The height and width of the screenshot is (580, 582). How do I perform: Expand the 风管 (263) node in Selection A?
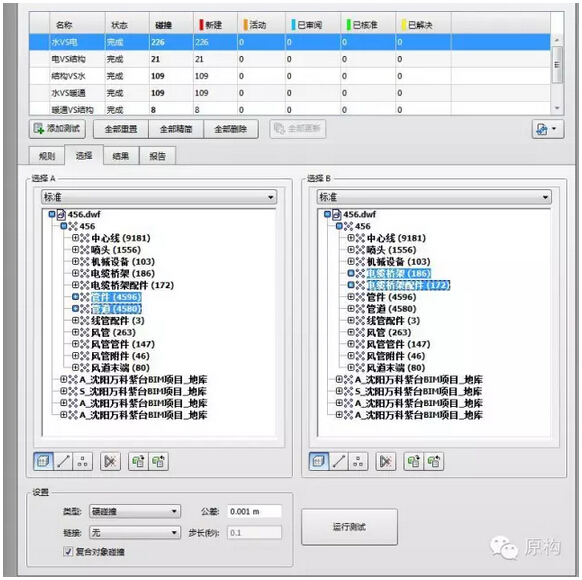(x=75, y=332)
